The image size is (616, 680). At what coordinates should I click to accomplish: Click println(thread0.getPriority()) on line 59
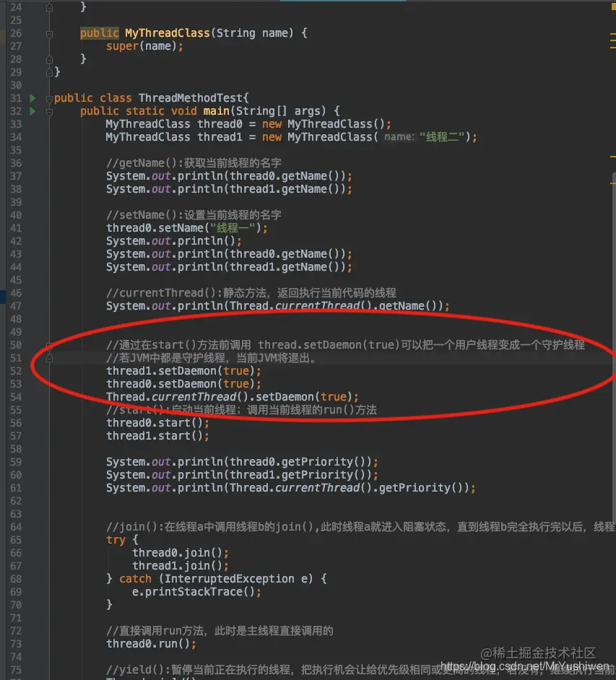(242, 462)
